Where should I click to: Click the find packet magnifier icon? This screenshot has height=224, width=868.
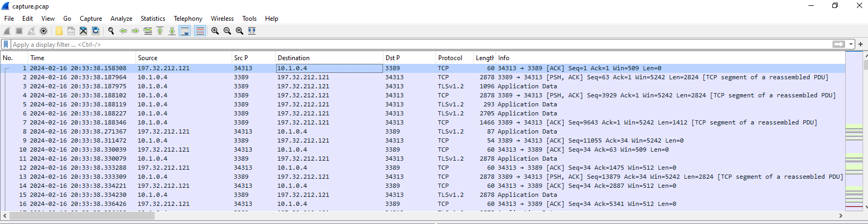pos(111,31)
